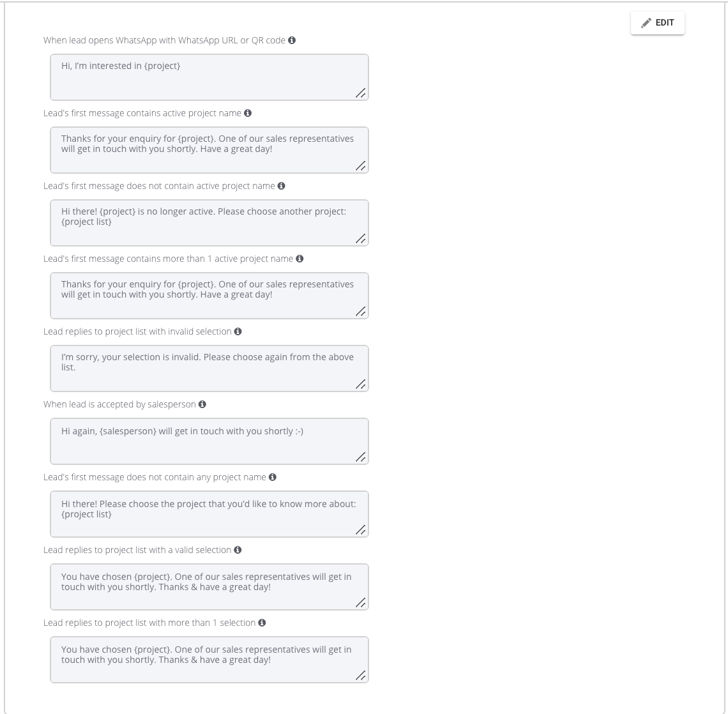The height and width of the screenshot is (714, 728).
Task: Click the Edit button
Action: click(657, 23)
